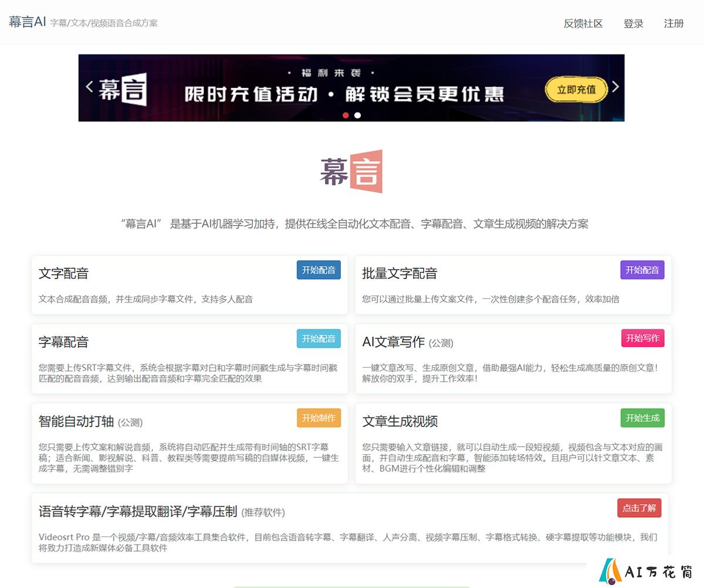Show the previous banner slide with the left arrow
This screenshot has height=588, width=704.
coord(89,87)
